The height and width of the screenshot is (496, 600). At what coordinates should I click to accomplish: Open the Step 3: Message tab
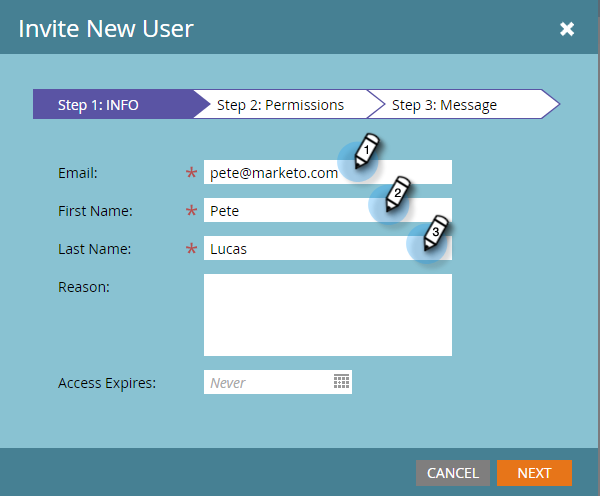(454, 104)
